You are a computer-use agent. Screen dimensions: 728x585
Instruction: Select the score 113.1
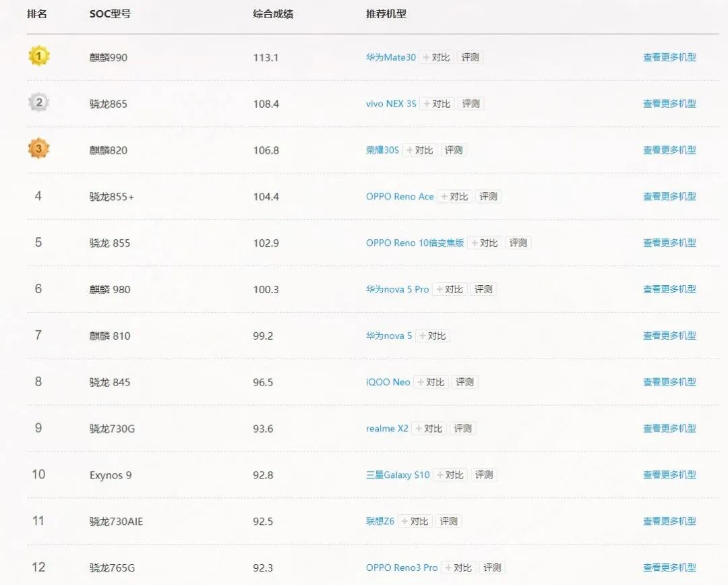266,57
